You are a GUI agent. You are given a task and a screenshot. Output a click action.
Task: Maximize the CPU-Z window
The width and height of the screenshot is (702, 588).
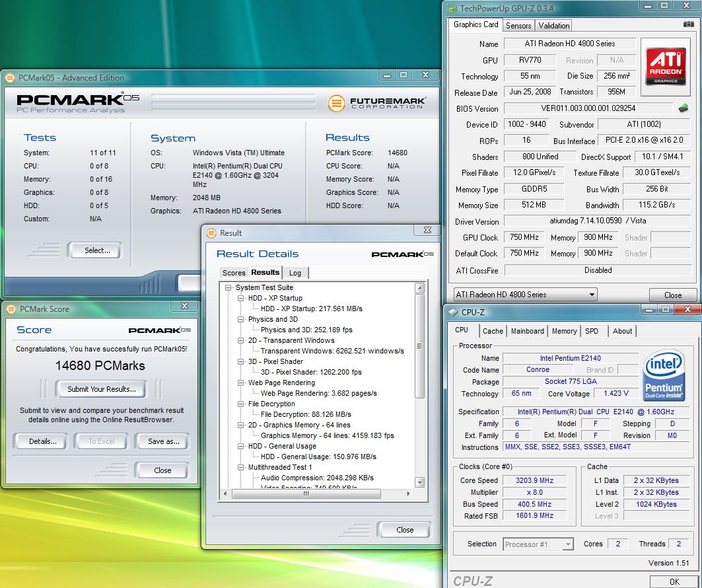[666, 309]
